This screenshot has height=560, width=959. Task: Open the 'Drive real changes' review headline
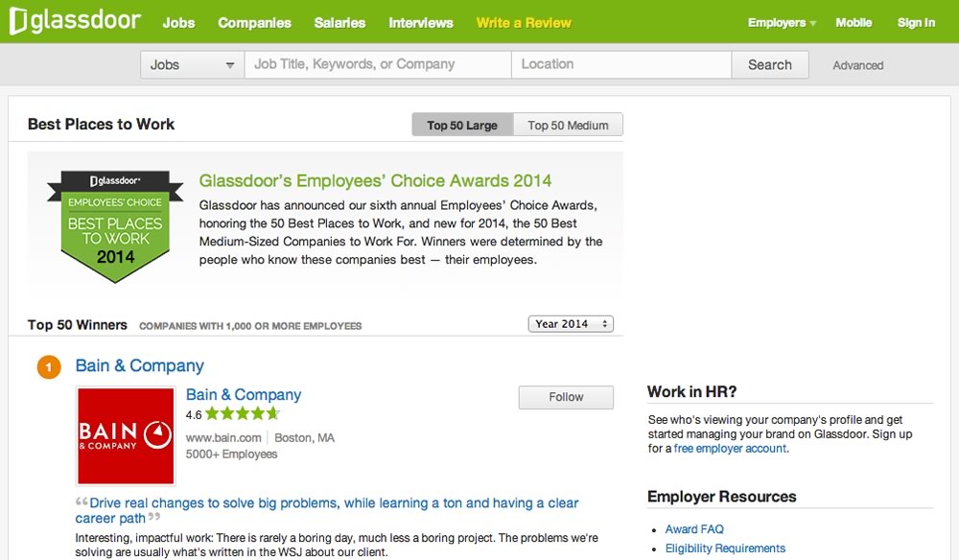[327, 510]
